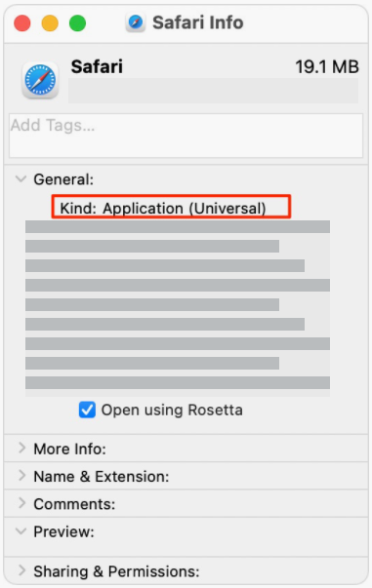Expand the Comments section chevron
Image resolution: width=372 pixels, height=588 pixels.
[x=22, y=503]
